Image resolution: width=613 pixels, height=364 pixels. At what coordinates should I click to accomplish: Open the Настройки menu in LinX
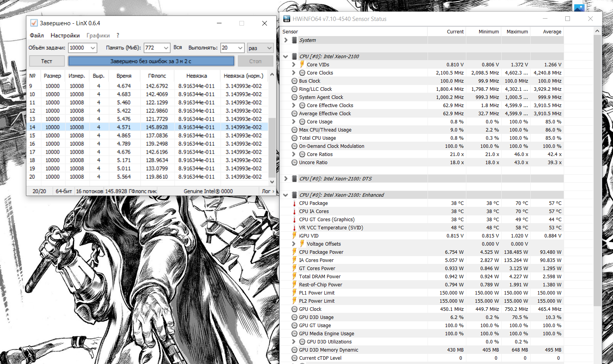tap(65, 35)
